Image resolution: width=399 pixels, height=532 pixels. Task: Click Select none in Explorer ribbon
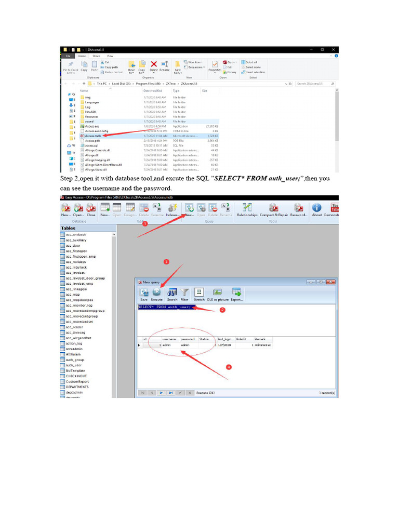(x=251, y=67)
